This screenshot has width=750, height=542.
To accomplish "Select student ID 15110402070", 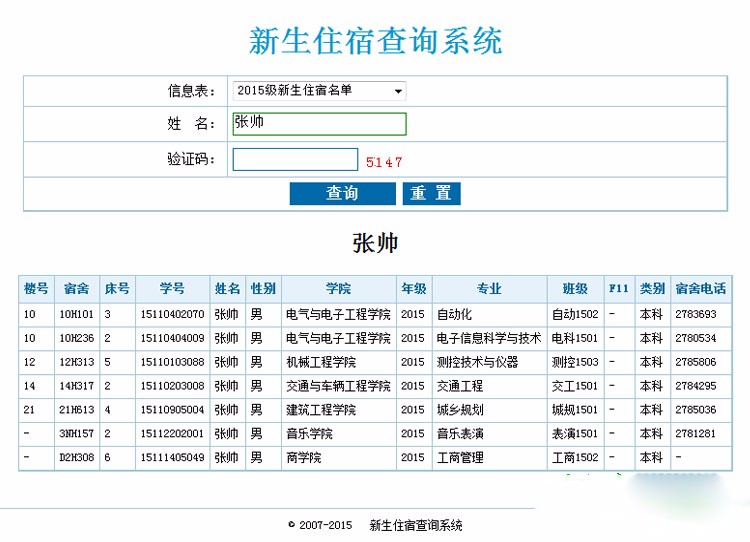I will [172, 314].
